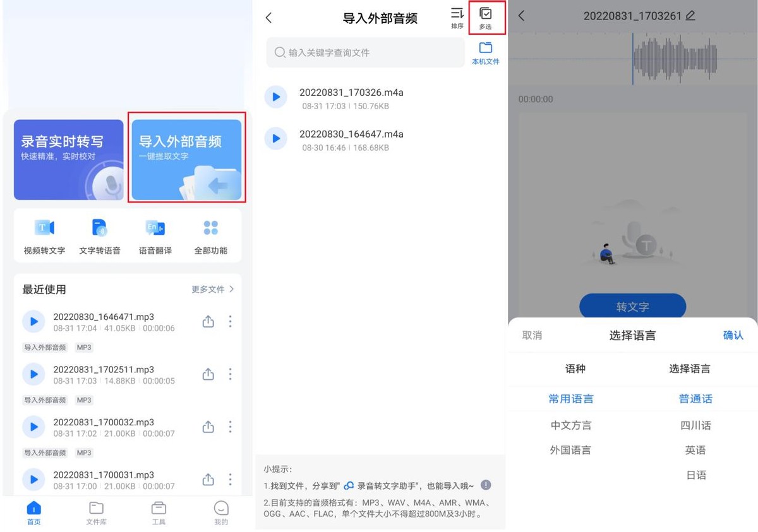758x532 pixels.
Task: Click the 排序 sort icon
Action: 457,17
